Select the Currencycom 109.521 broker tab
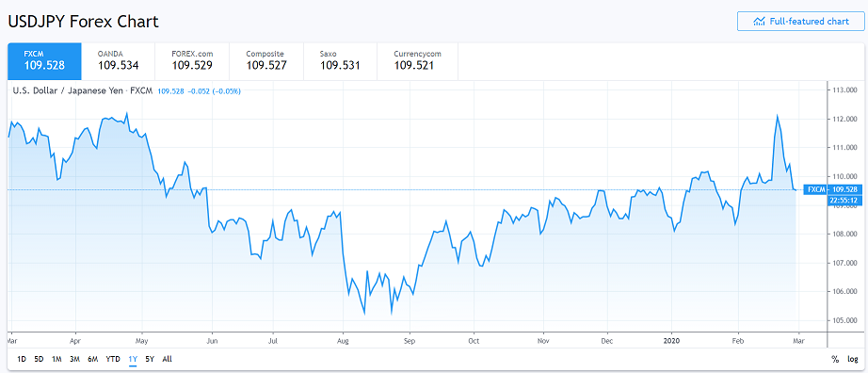Screen dimensions: 868x373 tap(417, 61)
